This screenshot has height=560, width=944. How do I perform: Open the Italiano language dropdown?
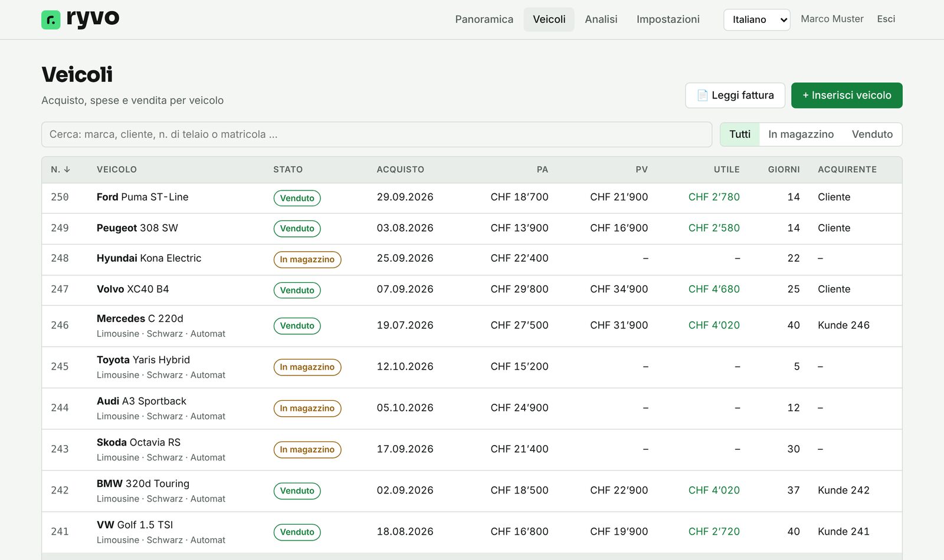click(x=757, y=19)
